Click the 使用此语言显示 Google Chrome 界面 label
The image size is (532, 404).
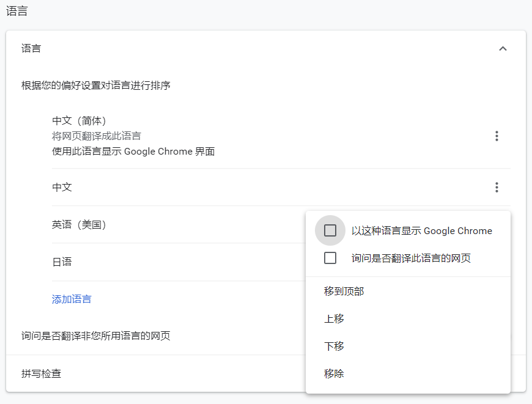[133, 152]
